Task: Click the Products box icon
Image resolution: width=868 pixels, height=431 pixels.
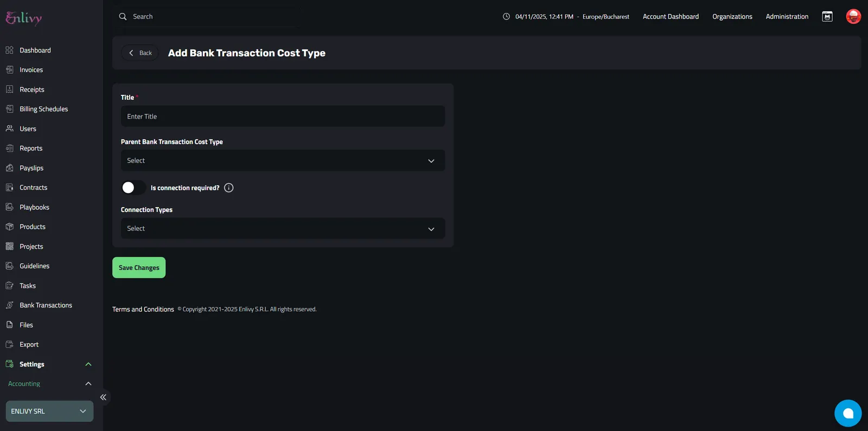Action: tap(9, 227)
